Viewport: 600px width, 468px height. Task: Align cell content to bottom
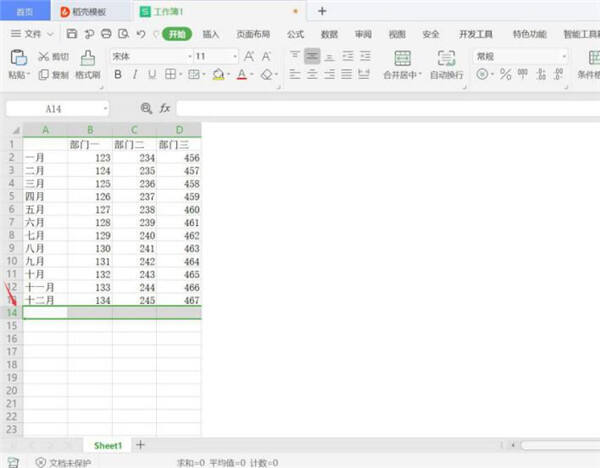click(329, 56)
